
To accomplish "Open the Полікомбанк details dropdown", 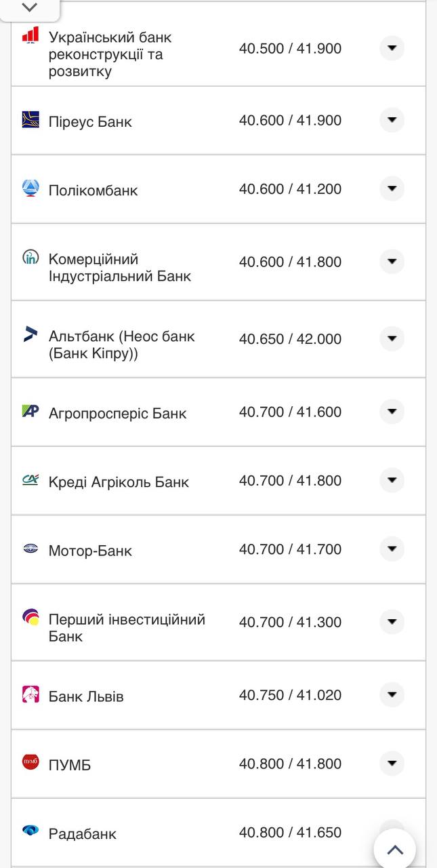I will [x=392, y=189].
